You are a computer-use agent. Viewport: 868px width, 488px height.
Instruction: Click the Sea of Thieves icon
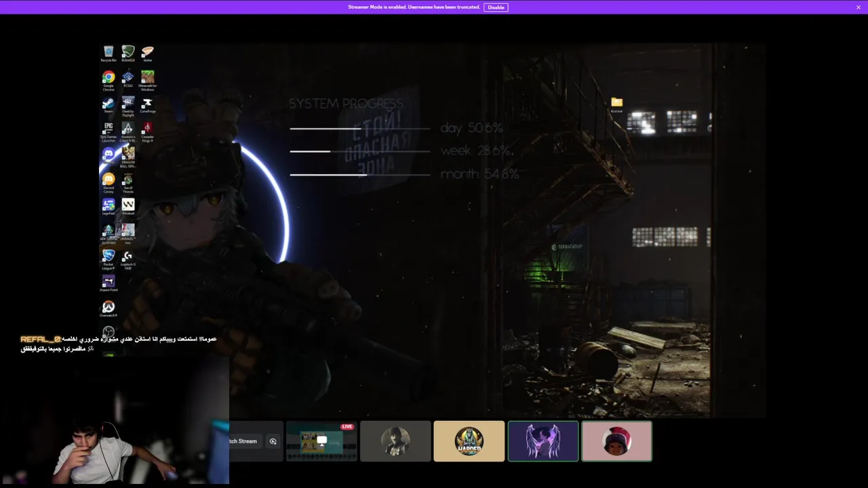click(128, 183)
